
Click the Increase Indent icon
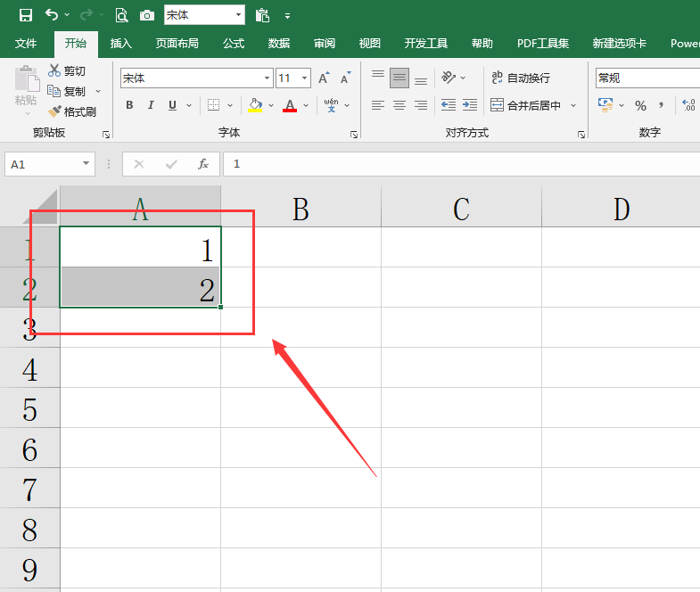coord(470,105)
